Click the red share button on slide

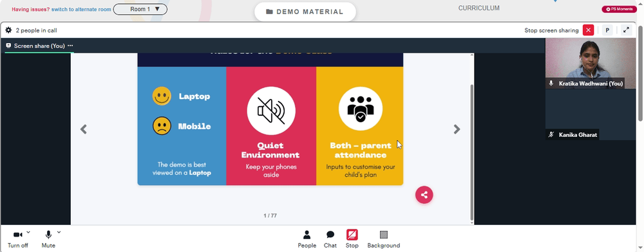[424, 195]
